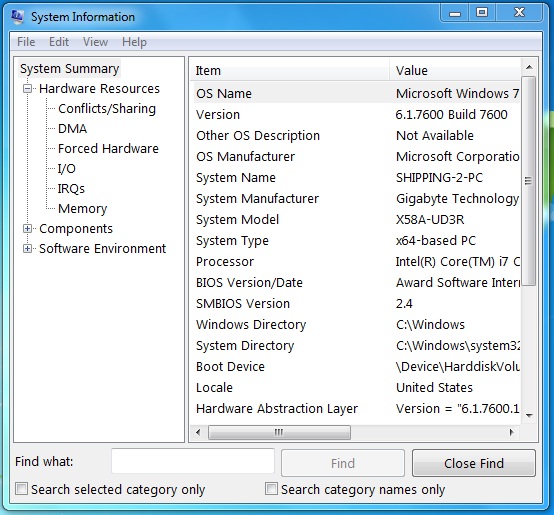Click the horizontal scrollbar left arrow
This screenshot has width=554, height=515.
(198, 432)
